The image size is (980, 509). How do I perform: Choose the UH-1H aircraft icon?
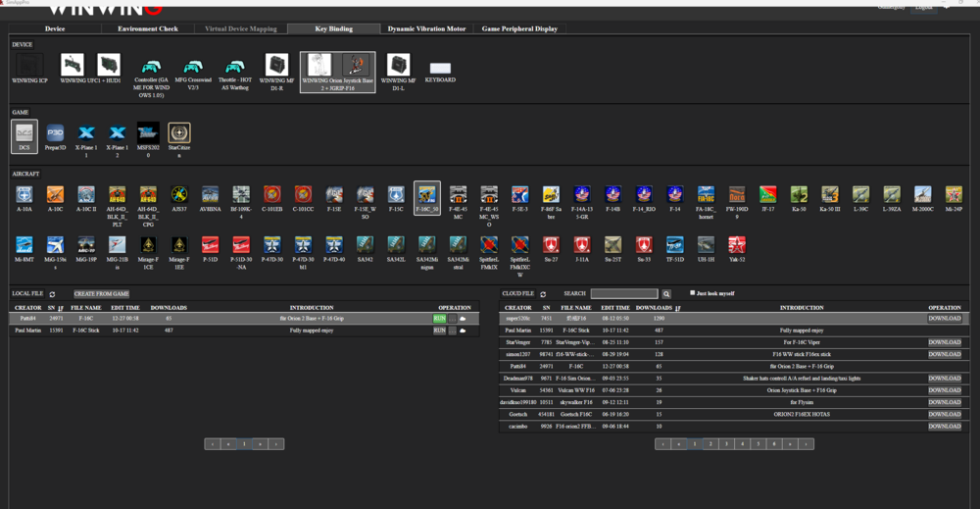[x=706, y=244]
